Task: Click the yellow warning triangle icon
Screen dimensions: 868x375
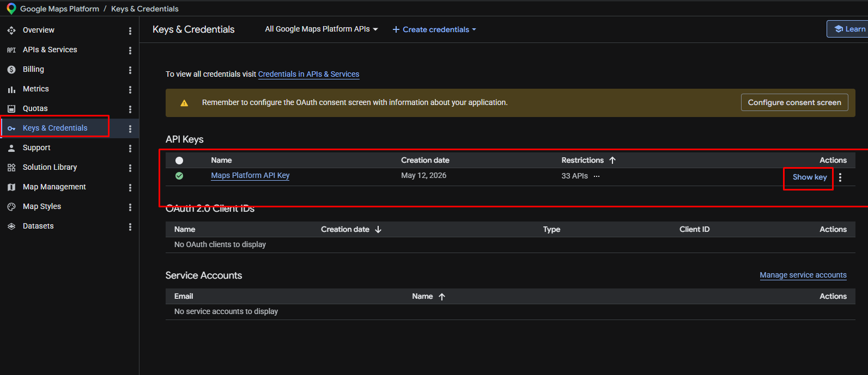Action: tap(184, 103)
